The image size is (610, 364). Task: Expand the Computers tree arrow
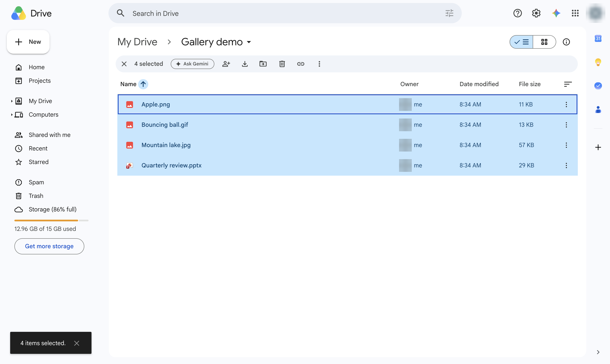(11, 114)
